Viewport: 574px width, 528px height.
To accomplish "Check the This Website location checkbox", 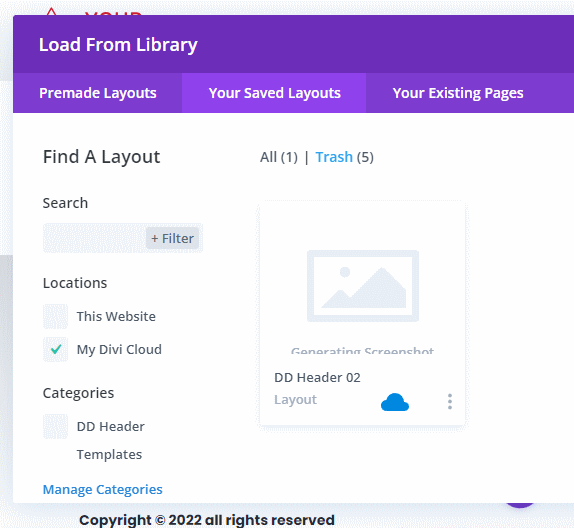I will 55,316.
